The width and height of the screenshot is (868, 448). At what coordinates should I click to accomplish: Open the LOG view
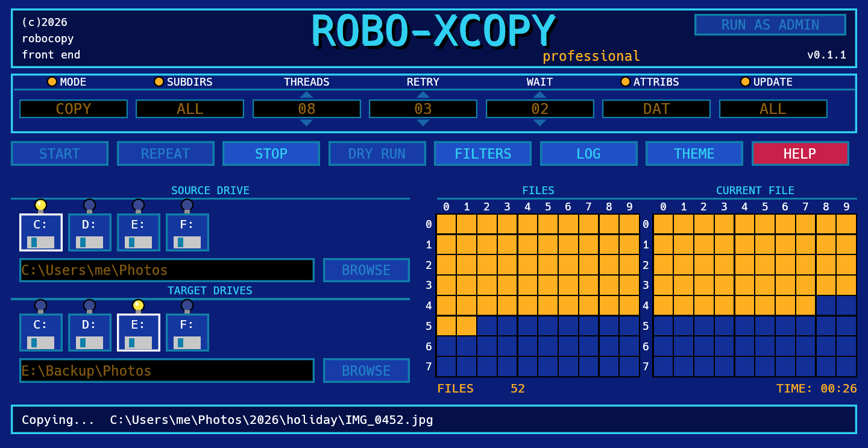click(589, 153)
